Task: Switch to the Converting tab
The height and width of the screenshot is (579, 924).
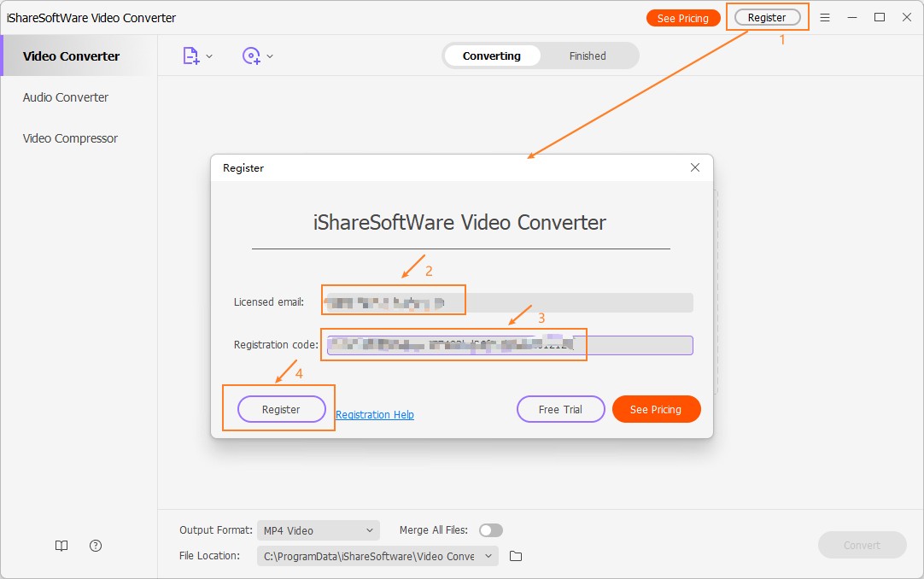Action: click(492, 56)
